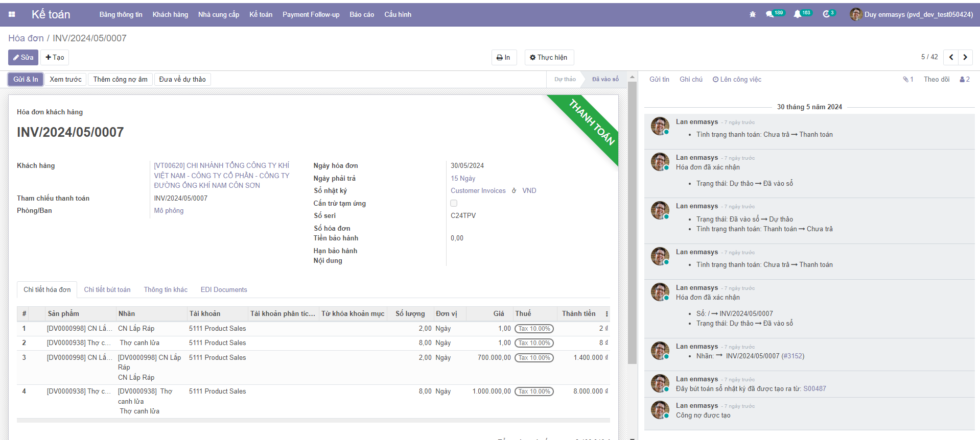Open the S00487 source document link
The image size is (980, 440).
(814, 389)
